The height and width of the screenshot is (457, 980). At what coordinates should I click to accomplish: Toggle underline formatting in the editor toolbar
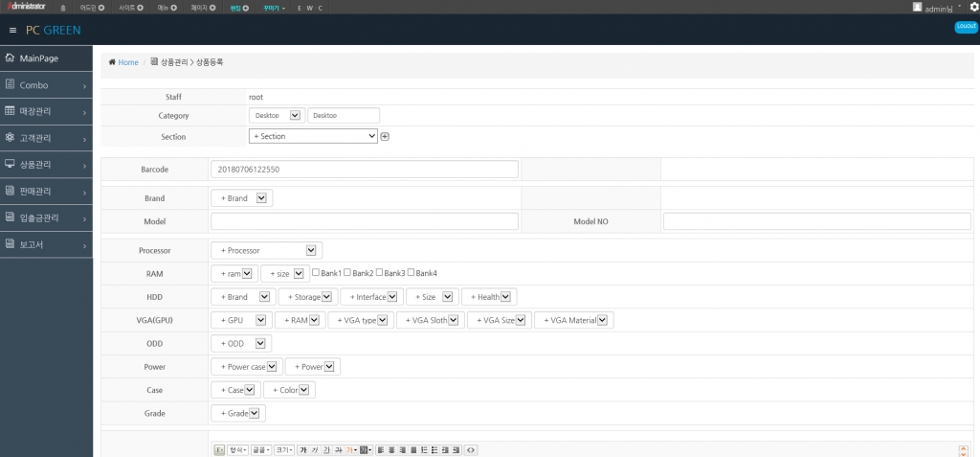[x=326, y=450]
